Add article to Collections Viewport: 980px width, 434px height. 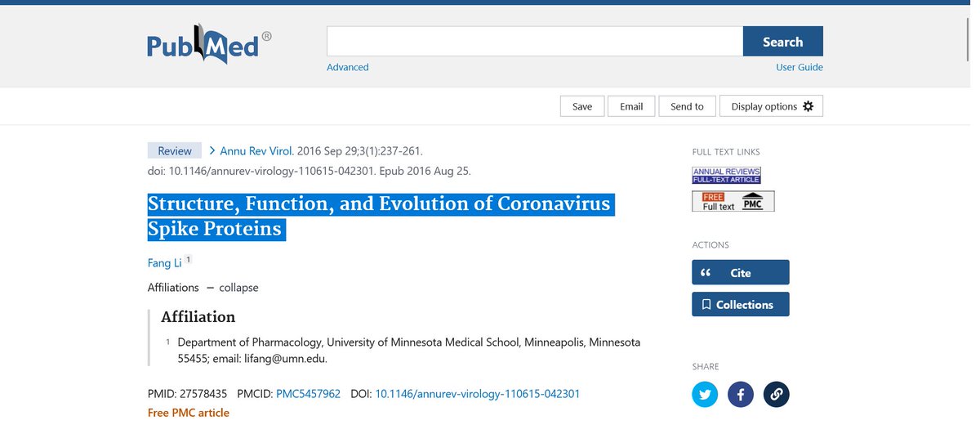[740, 304]
